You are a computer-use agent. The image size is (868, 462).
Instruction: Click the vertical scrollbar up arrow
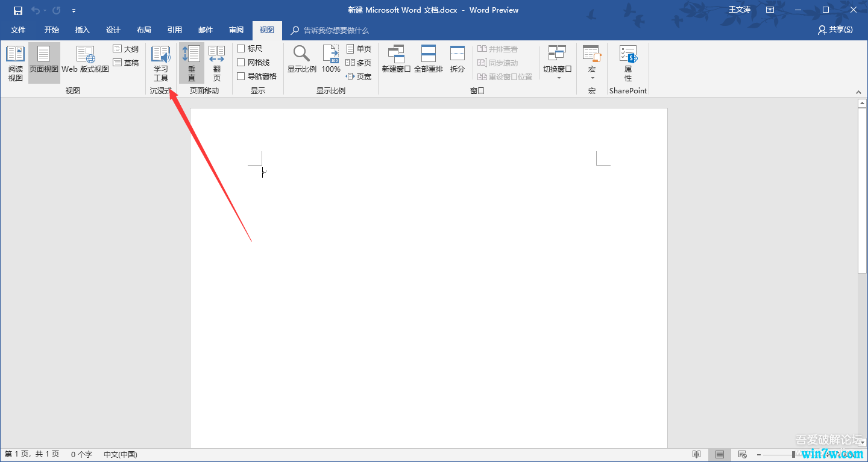(x=863, y=104)
